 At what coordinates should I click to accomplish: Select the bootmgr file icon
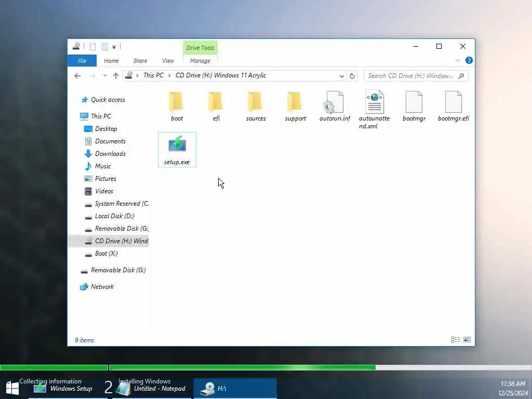point(414,102)
